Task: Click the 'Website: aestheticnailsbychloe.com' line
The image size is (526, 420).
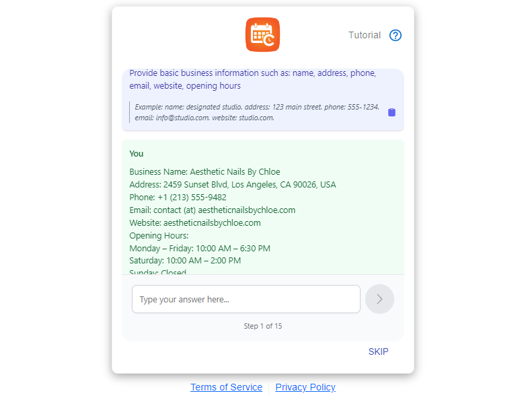Action: [x=195, y=223]
